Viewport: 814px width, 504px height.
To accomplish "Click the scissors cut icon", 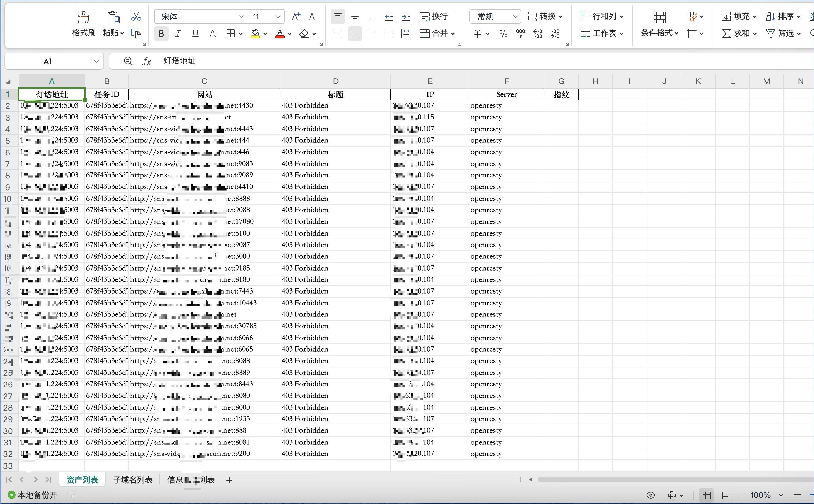I will click(x=136, y=17).
